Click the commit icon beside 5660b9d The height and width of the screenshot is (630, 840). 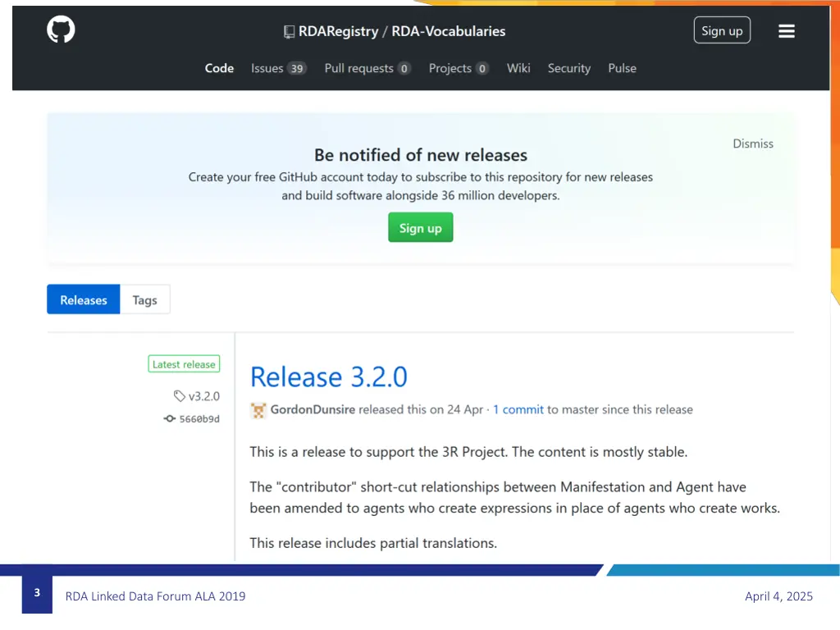coord(169,418)
